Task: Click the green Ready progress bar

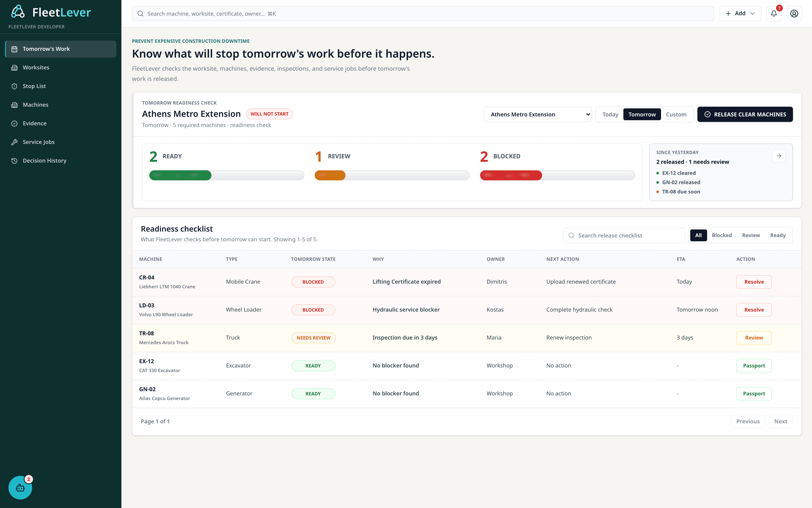Action: [227, 175]
